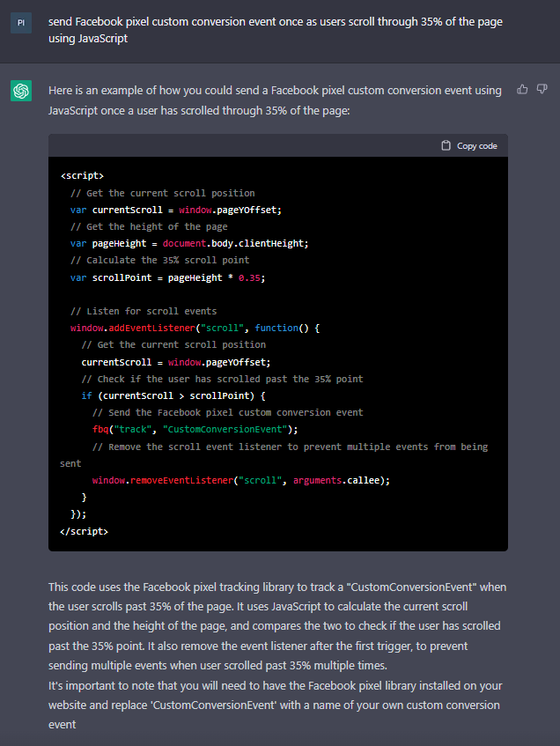Click the clipboard icon beside Copy code
The image size is (560, 746).
[446, 145]
